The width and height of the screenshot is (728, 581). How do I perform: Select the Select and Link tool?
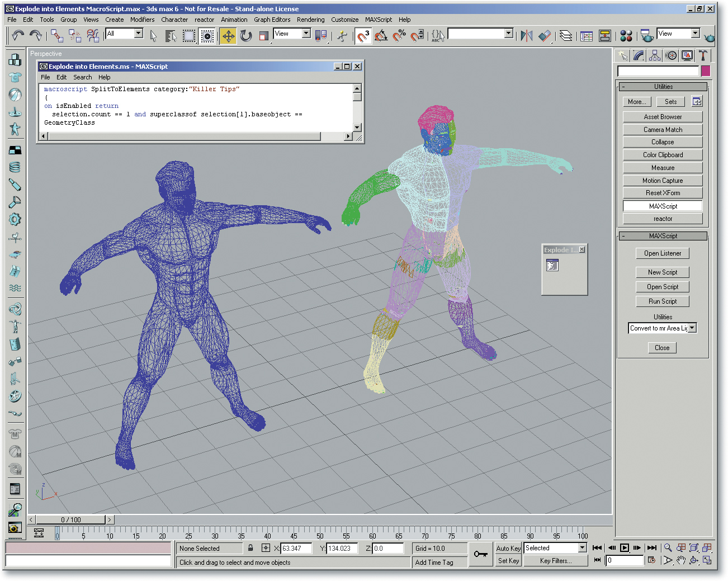click(x=56, y=36)
